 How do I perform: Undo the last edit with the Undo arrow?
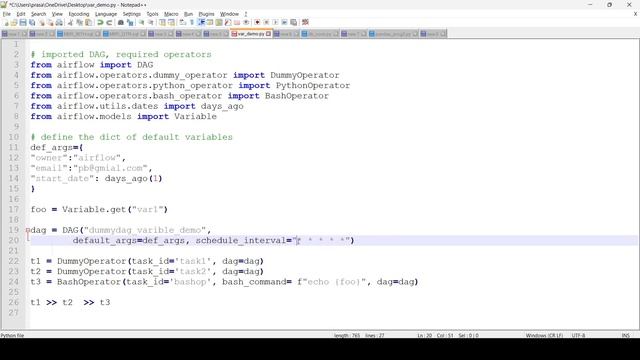point(100,22)
